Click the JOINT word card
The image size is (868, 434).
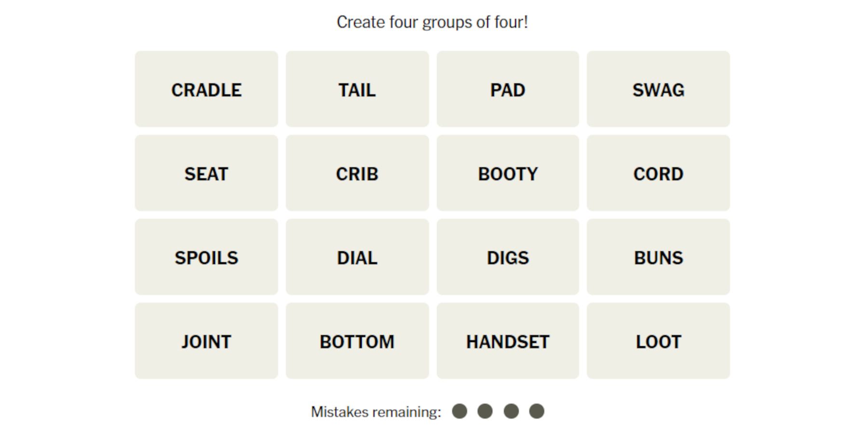(x=206, y=341)
